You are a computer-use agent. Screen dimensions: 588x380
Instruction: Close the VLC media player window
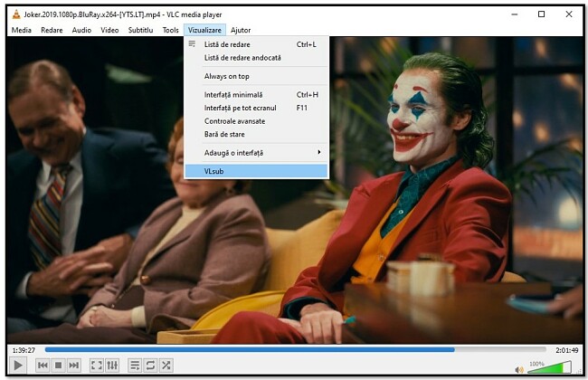(x=569, y=14)
